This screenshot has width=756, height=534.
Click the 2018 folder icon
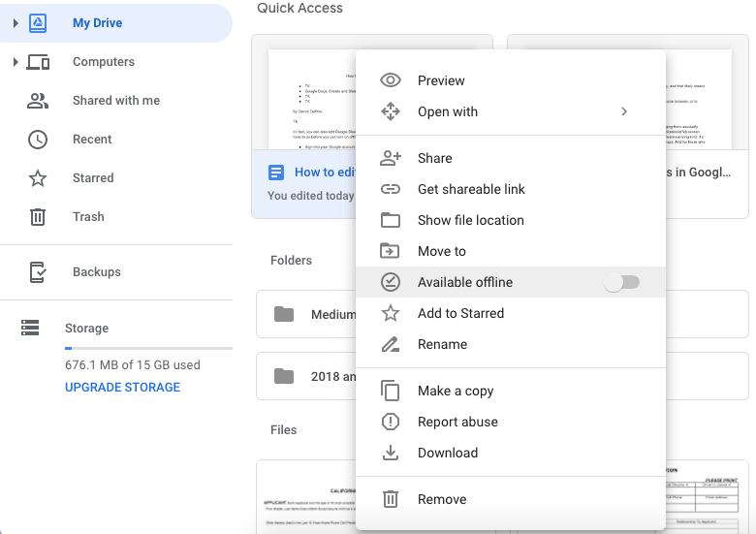coord(284,376)
